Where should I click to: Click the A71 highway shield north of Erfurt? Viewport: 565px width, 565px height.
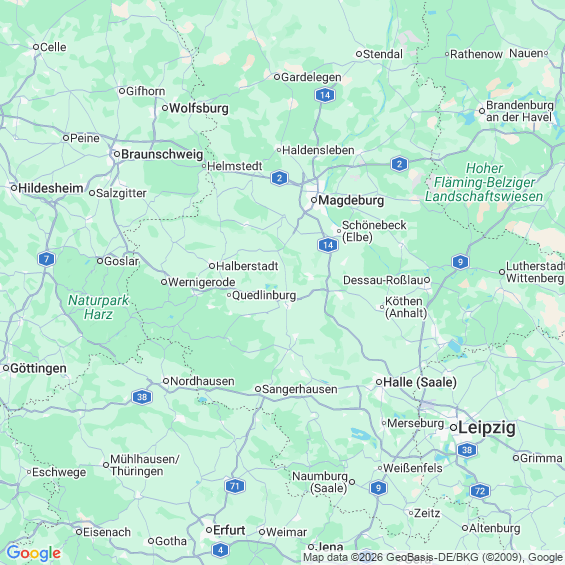pos(235,486)
